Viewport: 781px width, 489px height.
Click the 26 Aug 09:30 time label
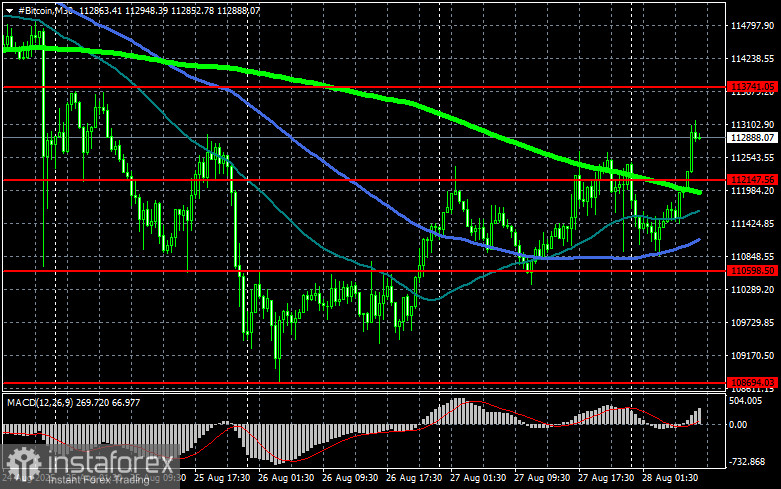click(x=350, y=478)
